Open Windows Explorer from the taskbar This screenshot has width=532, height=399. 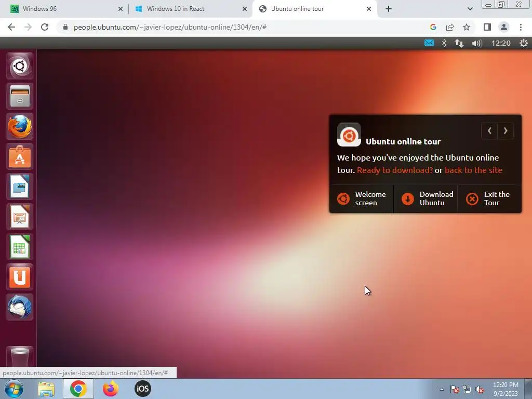(46, 389)
